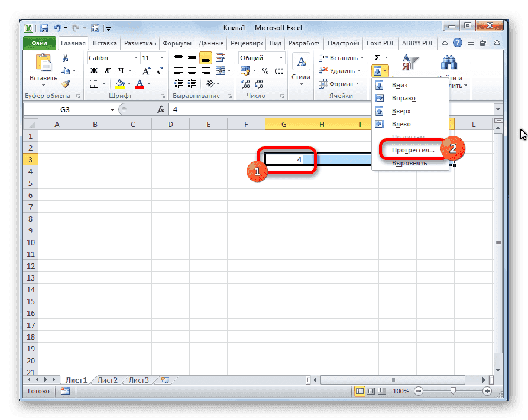Toggle italic formatting with the К button
The width and height of the screenshot is (528, 420).
click(x=106, y=70)
